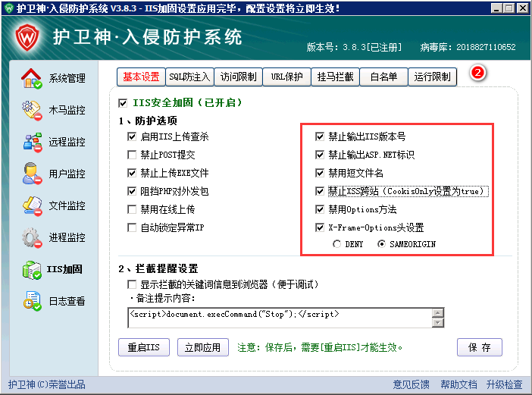
Task: Toggle 禁用短文件名 checkbox
Action: tap(320, 173)
